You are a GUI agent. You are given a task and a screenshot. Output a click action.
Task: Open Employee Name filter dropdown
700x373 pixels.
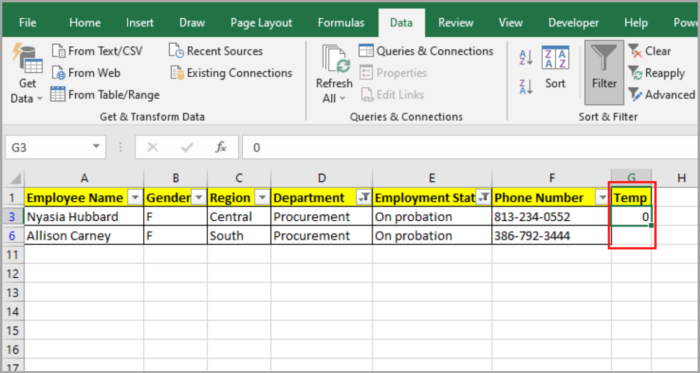(135, 198)
